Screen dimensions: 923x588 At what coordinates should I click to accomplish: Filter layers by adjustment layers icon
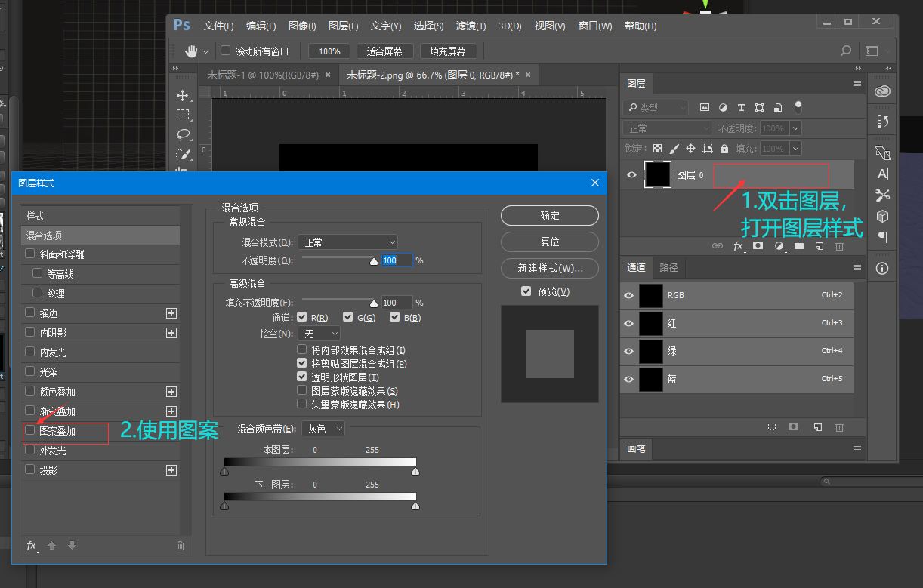[x=723, y=108]
